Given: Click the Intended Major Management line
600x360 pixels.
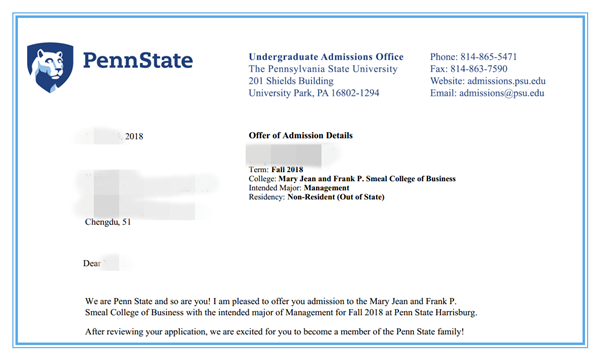Looking at the screenshot, I should (299, 188).
